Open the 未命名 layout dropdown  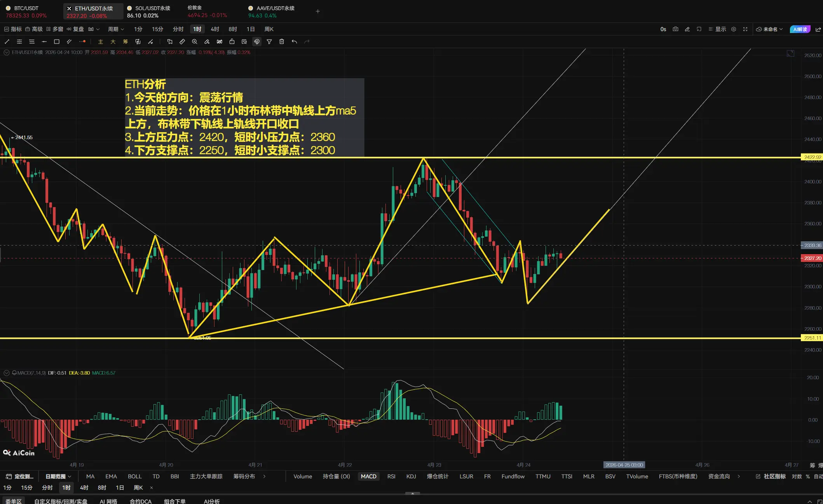(x=770, y=29)
